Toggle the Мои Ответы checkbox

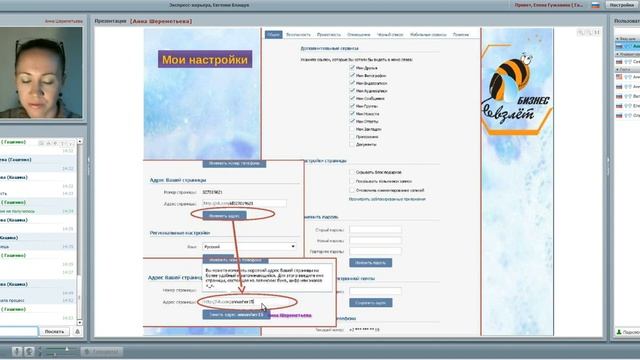coord(352,121)
